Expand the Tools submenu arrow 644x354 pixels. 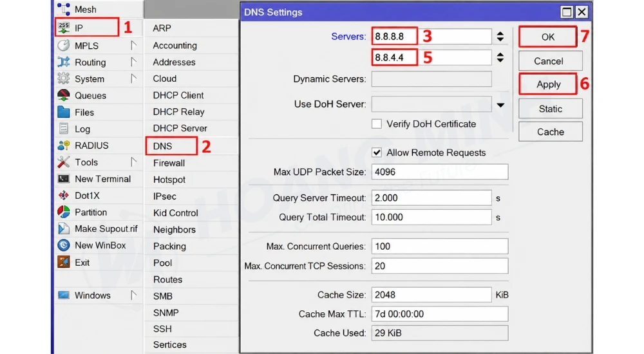133,162
